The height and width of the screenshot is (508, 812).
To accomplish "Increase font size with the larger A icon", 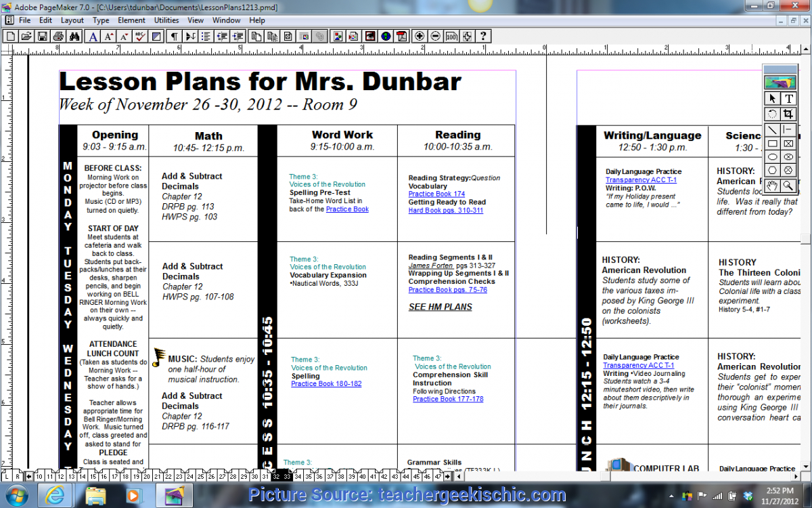I will (x=109, y=36).
